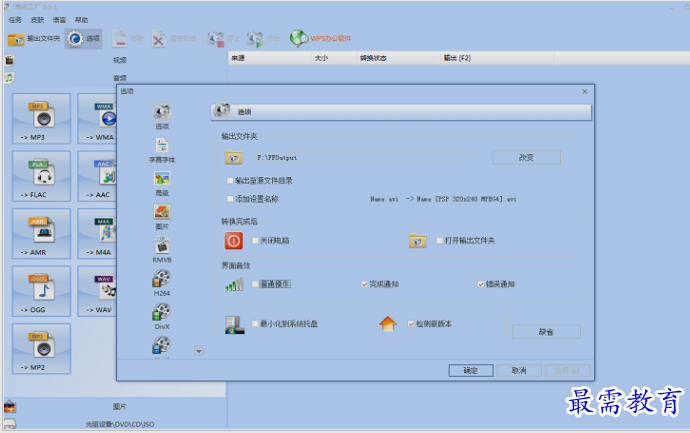Viewport: 690px width, 433px height.
Task: Tick the 关闭电脑 shutdown checkbox
Action: [x=255, y=240]
